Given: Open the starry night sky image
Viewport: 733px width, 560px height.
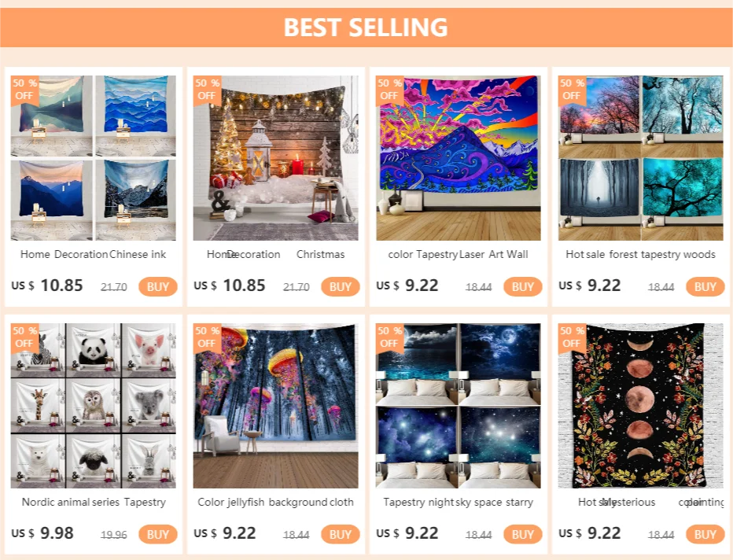Looking at the screenshot, I should pos(458,406).
